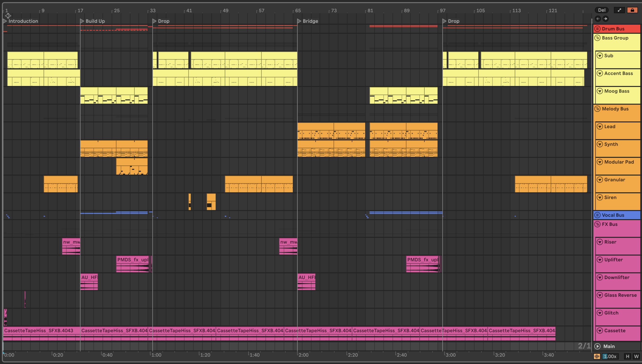Viewport: 642px width, 364px height.
Task: Click the Melody Bus group icon
Action: [x=598, y=109]
